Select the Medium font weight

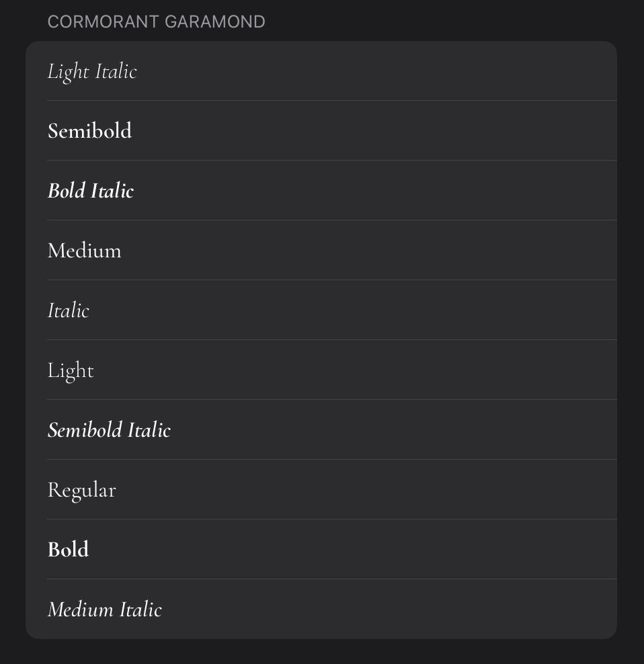pos(85,251)
